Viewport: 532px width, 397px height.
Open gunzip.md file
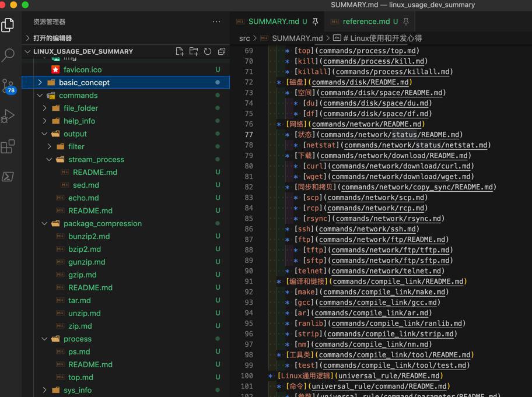pos(86,262)
